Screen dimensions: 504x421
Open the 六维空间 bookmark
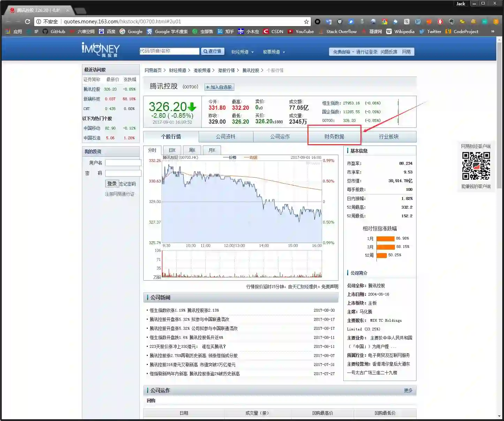[x=82, y=31]
